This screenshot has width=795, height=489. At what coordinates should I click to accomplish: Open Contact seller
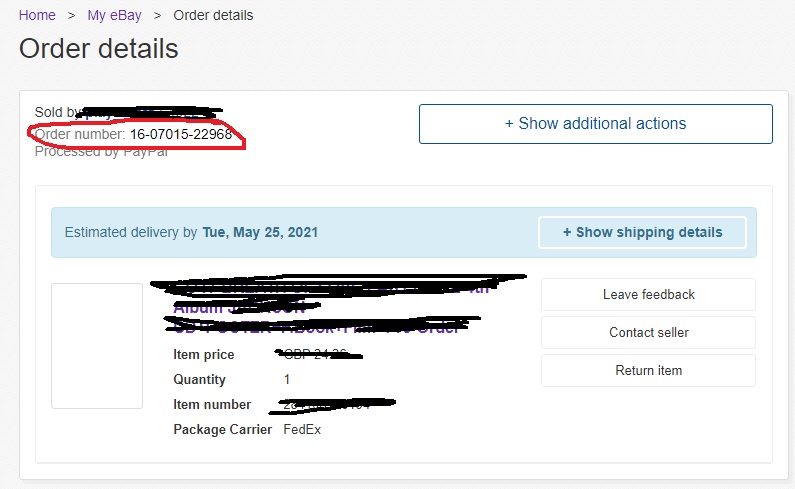(648, 332)
